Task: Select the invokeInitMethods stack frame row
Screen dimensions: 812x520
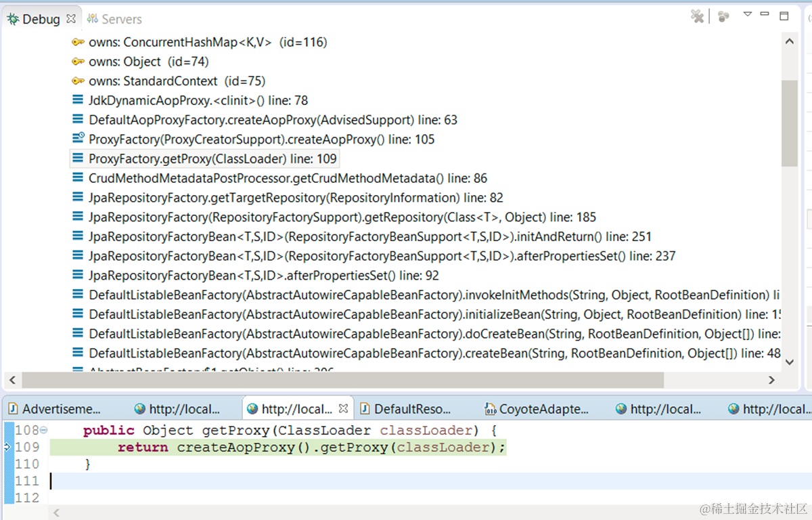Action: click(434, 295)
